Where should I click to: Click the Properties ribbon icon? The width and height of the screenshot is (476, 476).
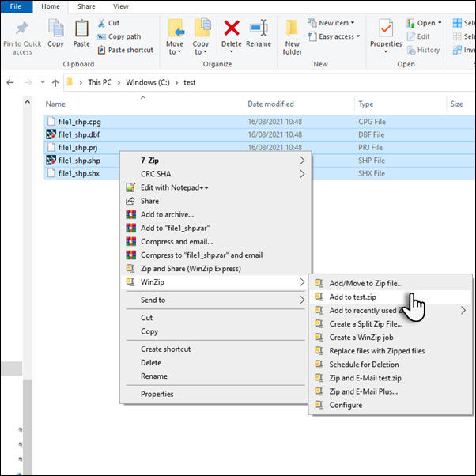point(386,28)
